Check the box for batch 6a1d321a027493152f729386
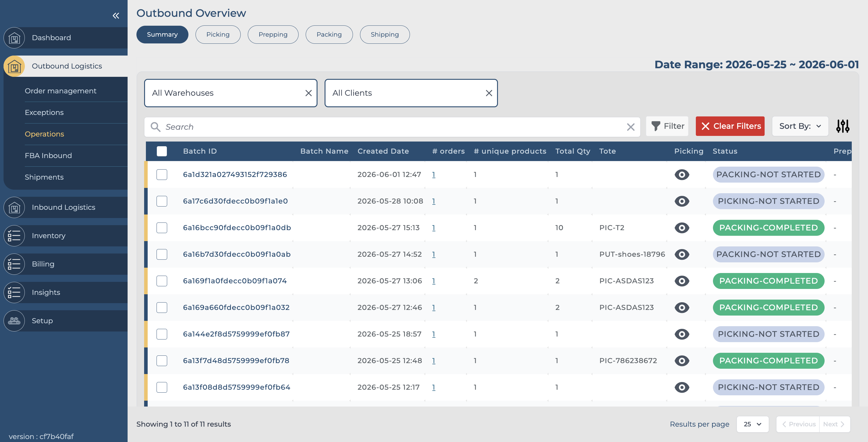The height and width of the screenshot is (442, 868). coord(162,175)
